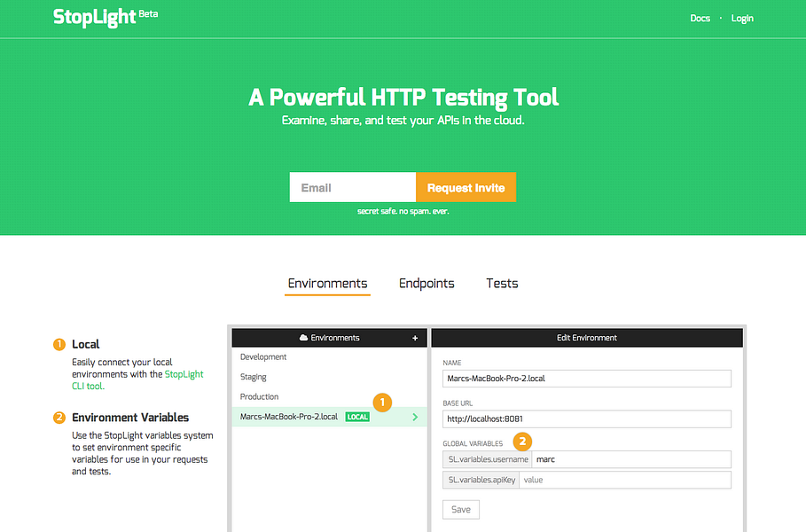Follow the StopLight CLI tool link

(x=137, y=379)
